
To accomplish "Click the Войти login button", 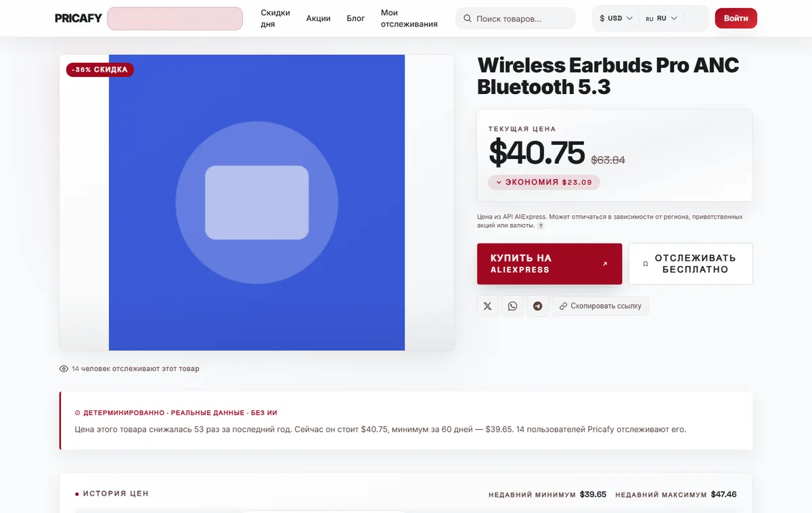I will pos(736,18).
